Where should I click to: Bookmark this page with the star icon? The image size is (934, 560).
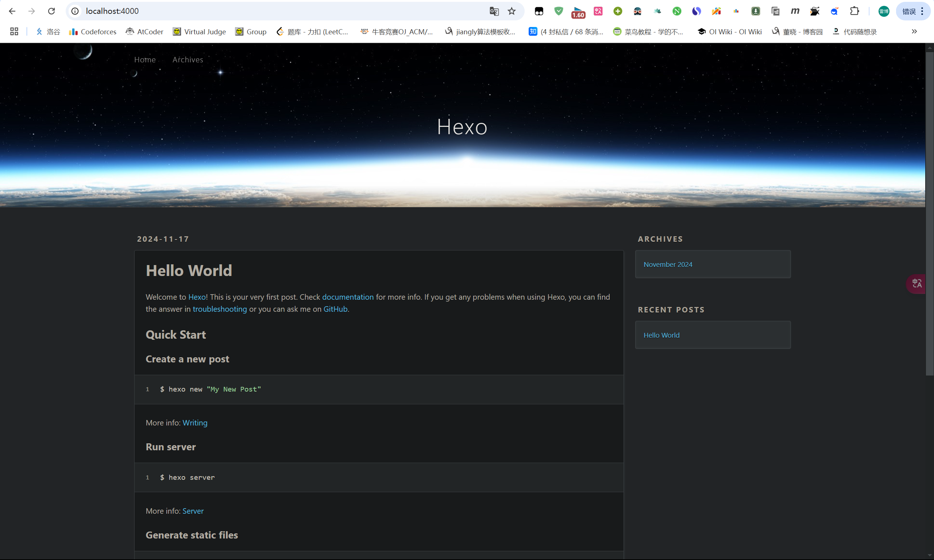(x=512, y=11)
